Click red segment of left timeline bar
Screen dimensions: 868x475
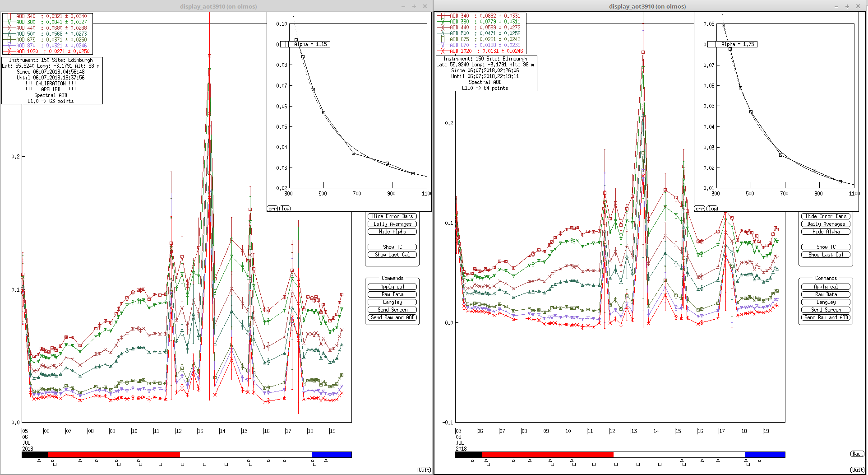point(114,455)
